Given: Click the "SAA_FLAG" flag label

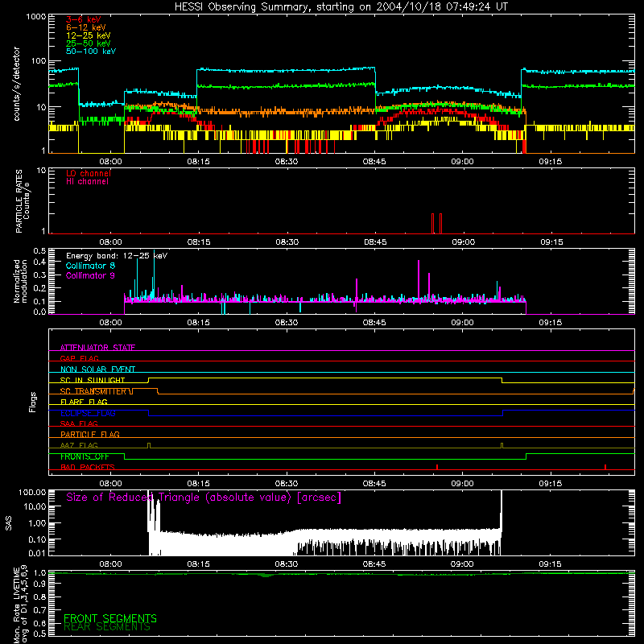Looking at the screenshot, I should click(79, 423).
